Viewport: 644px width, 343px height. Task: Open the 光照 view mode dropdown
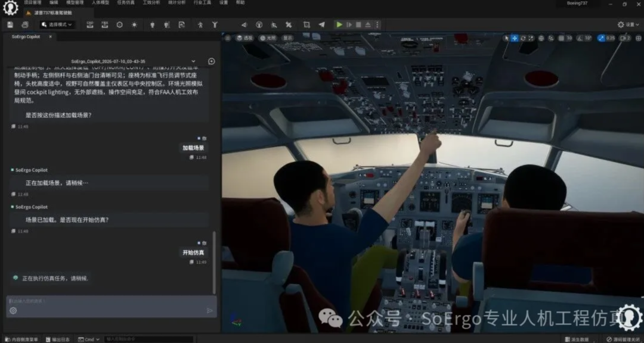coord(268,38)
